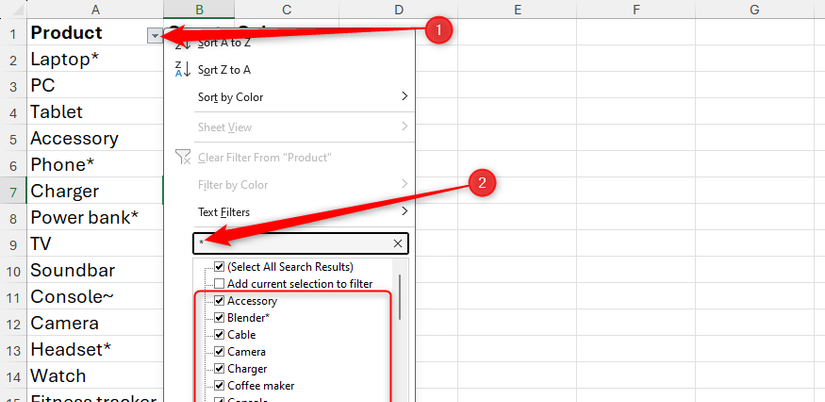Enable Add current selection to filter
825x402 pixels.
coord(219,283)
